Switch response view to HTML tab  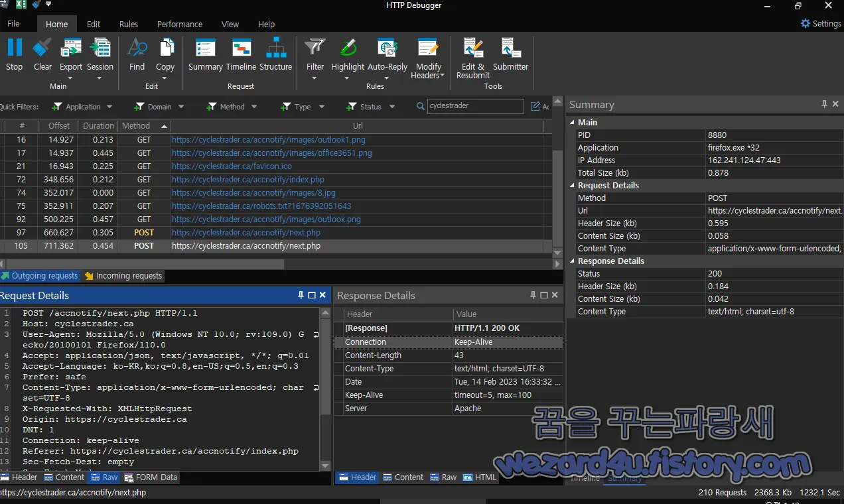coord(480,477)
